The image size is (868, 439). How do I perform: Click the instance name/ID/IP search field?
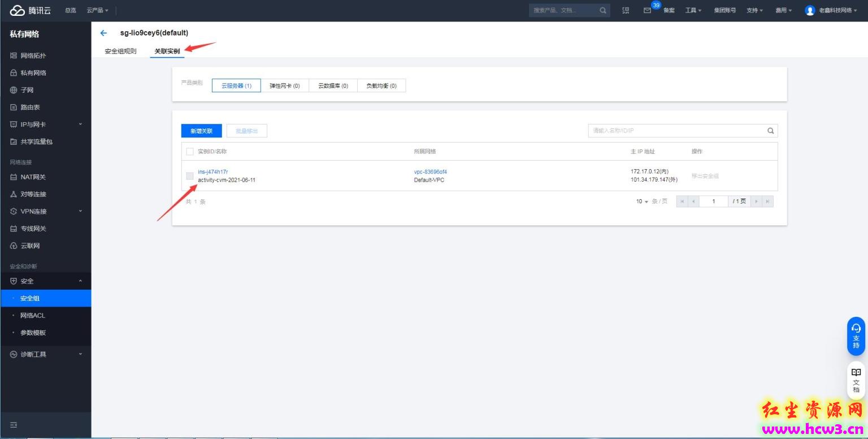coord(676,131)
